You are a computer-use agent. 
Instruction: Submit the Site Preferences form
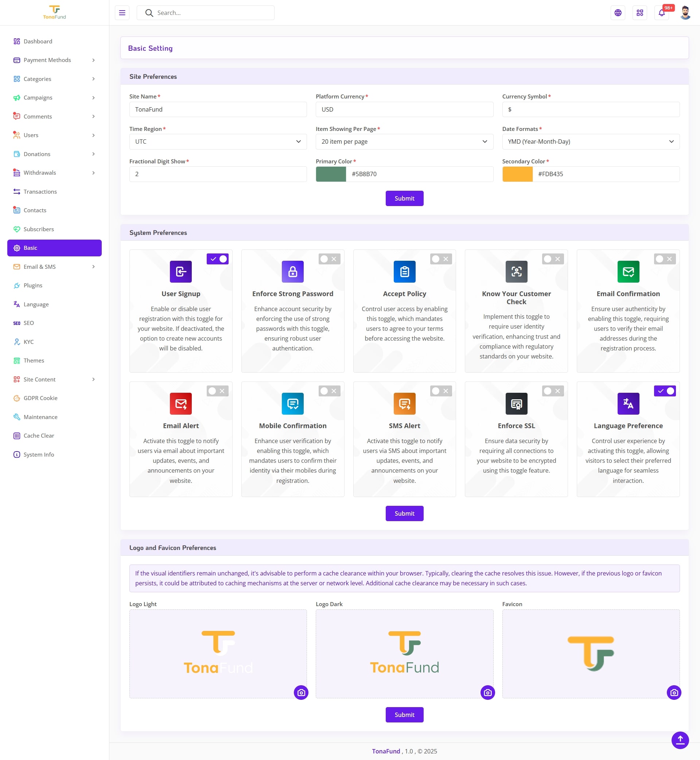tap(404, 198)
